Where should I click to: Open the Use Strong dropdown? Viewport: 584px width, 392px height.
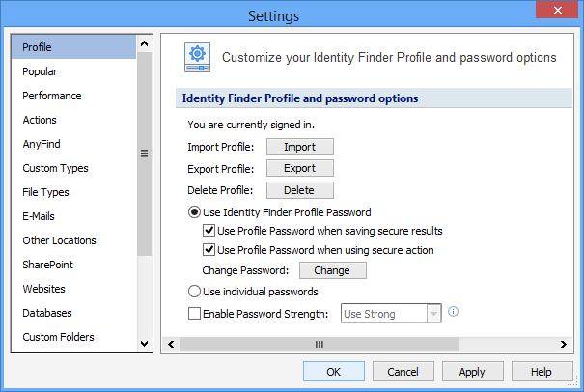[x=433, y=313]
